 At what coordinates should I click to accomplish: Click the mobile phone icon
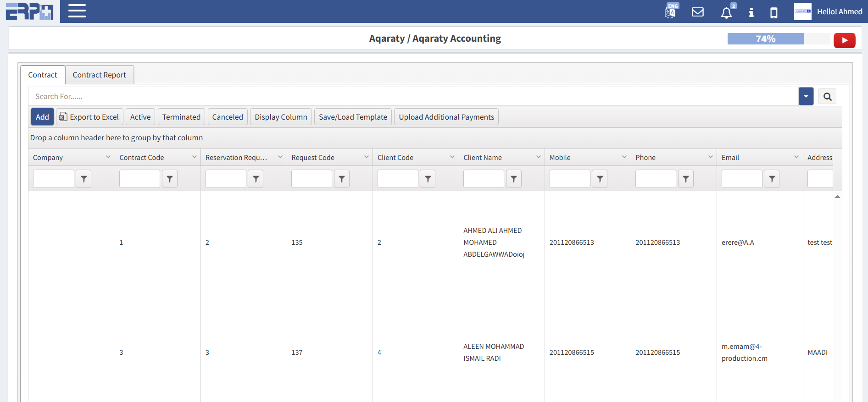(774, 12)
